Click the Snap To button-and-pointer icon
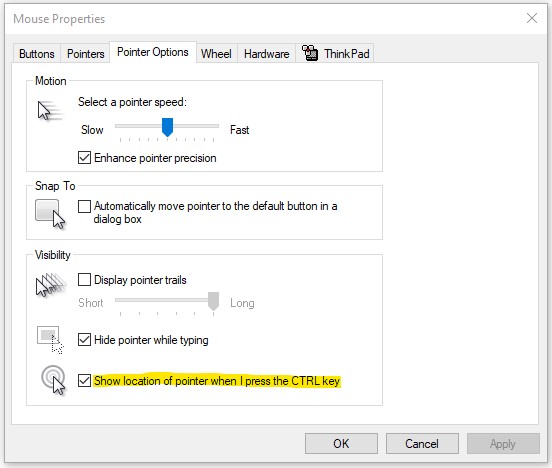Image resolution: width=552 pixels, height=468 pixels. pos(50,214)
